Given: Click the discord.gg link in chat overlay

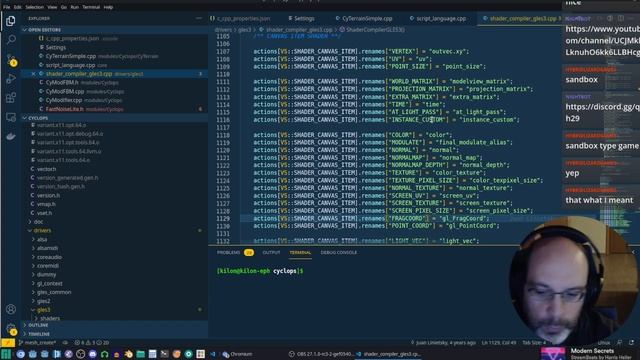Looking at the screenshot, I should [602, 112].
